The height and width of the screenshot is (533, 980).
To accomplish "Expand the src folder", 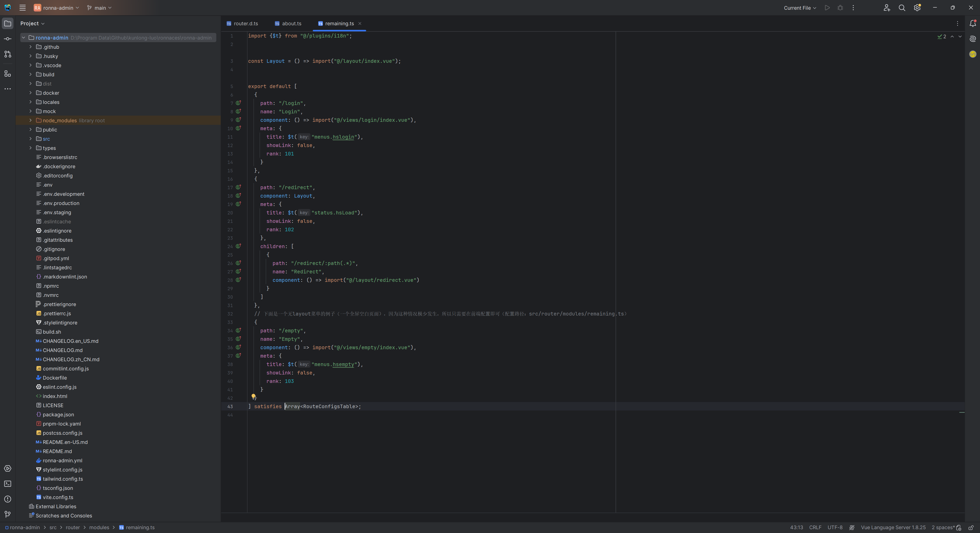I will [x=30, y=139].
